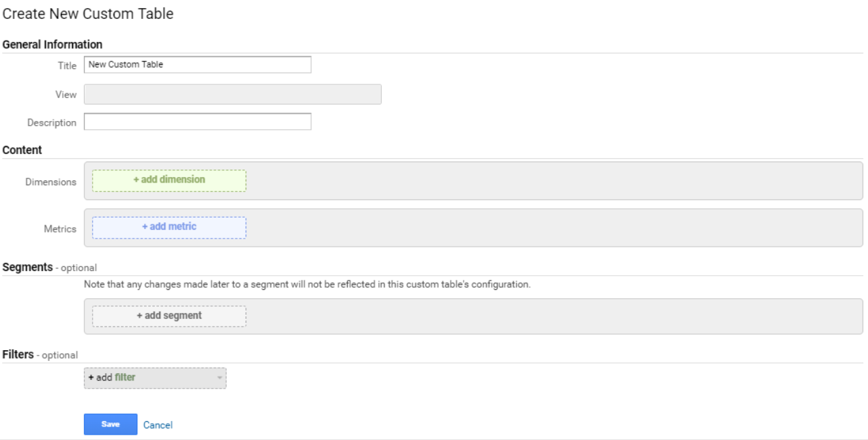Image resolution: width=868 pixels, height=440 pixels.
Task: Click the add filter dropdown arrow
Action: tap(220, 378)
